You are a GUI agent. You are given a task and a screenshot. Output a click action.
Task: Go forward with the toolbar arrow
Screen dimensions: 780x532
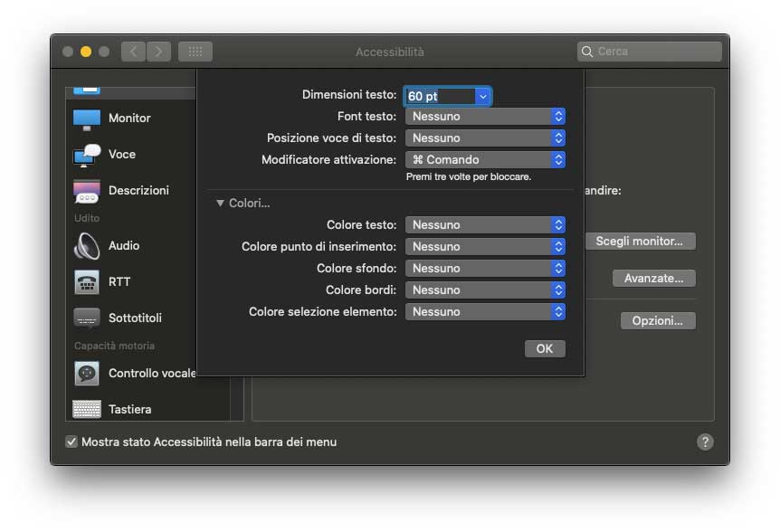point(158,52)
